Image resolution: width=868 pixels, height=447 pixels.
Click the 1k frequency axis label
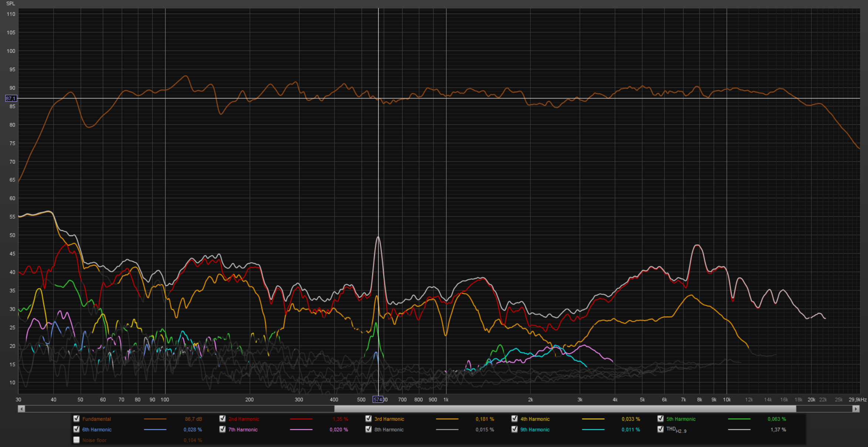(x=446, y=399)
